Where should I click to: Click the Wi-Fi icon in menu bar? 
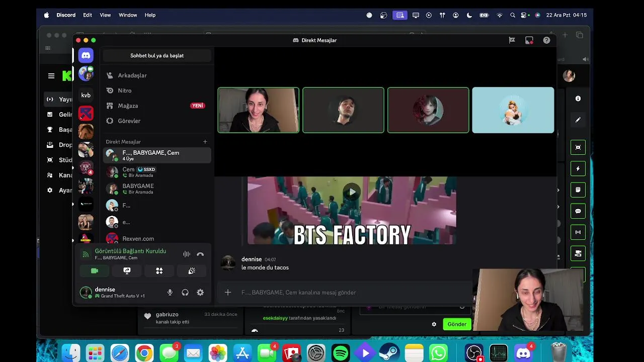pos(500,15)
